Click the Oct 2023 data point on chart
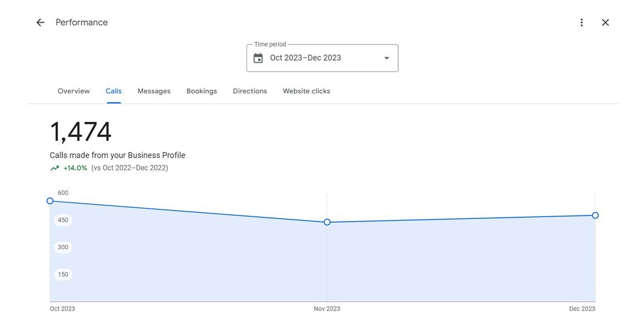Viewport: 644px width, 334px height. point(50,201)
